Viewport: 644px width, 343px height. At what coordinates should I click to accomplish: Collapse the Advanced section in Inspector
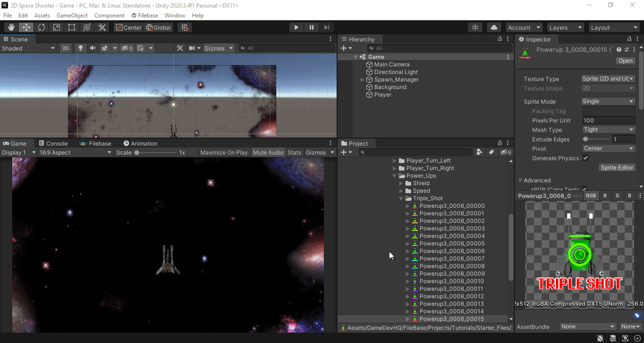point(520,180)
